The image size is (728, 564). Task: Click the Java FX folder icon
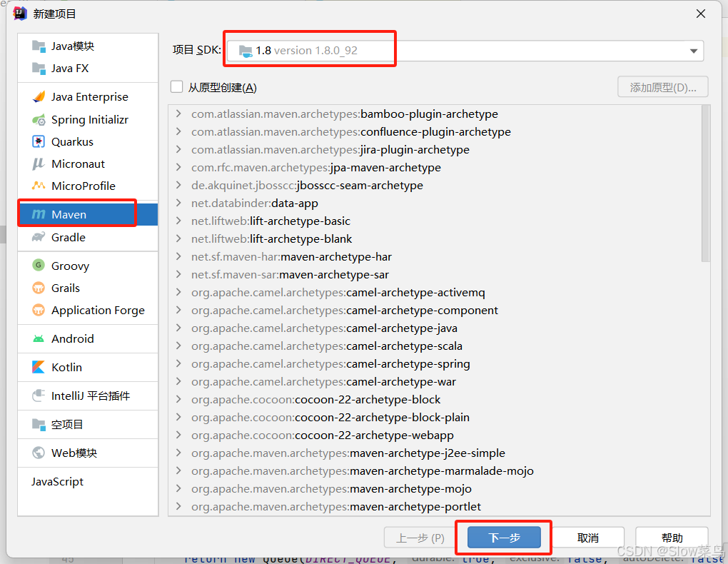(x=39, y=69)
